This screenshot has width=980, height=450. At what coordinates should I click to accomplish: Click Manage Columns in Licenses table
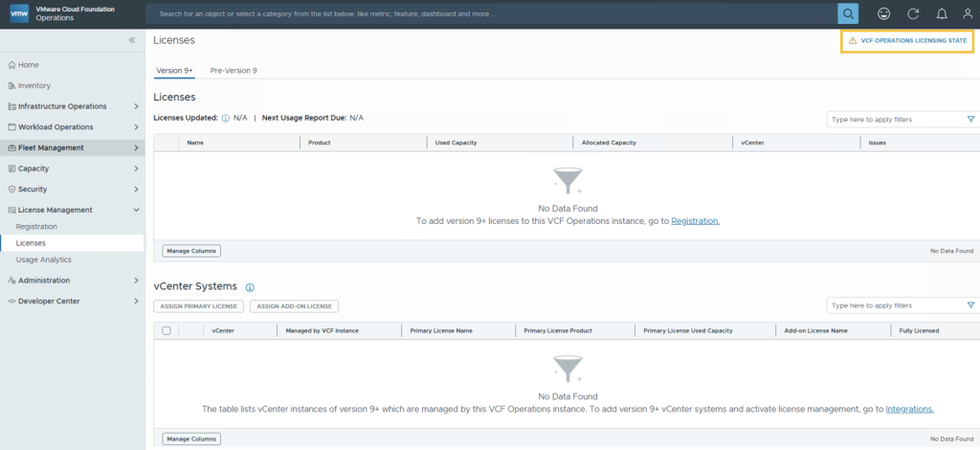[191, 251]
